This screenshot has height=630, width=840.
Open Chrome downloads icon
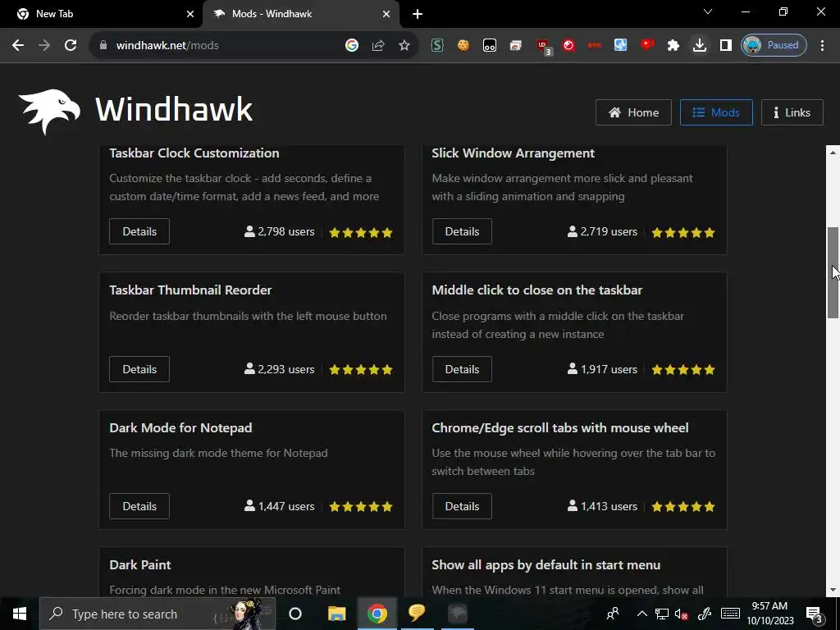click(699, 46)
